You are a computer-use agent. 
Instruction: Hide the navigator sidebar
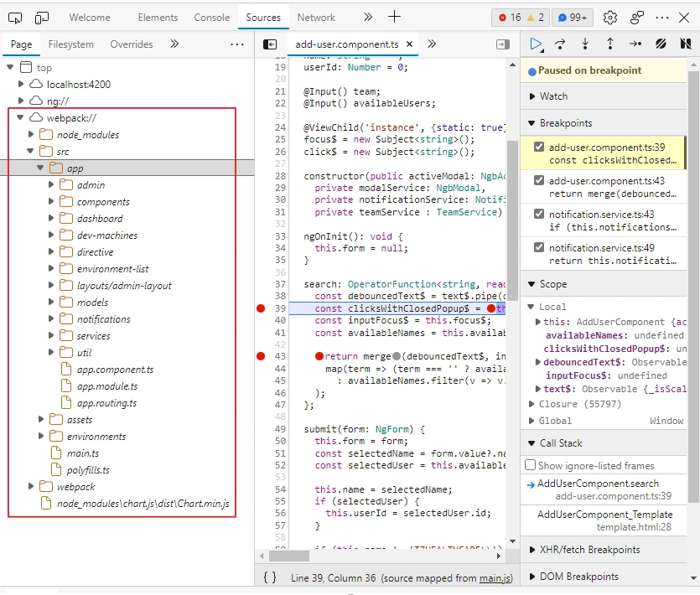click(270, 44)
